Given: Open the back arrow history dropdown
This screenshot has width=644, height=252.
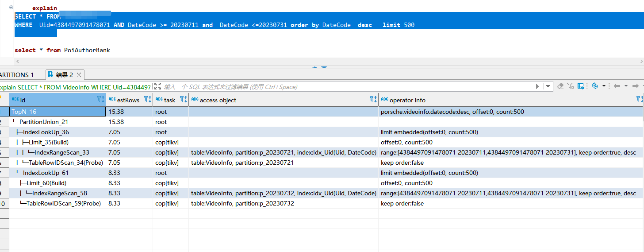Looking at the screenshot, I should click(x=626, y=86).
